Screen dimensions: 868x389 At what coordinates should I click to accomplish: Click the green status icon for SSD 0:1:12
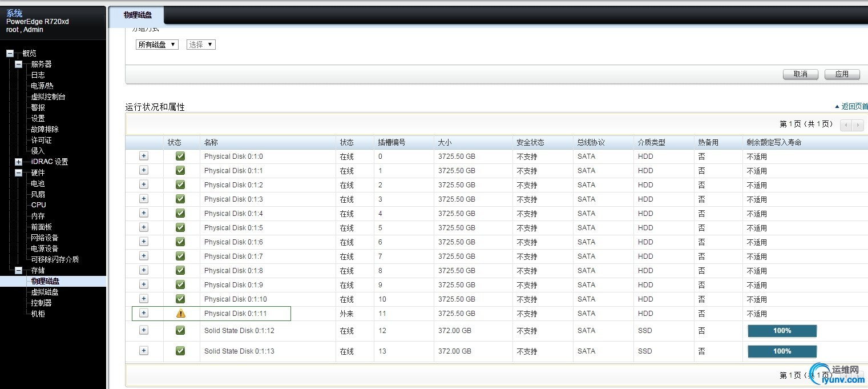tap(180, 330)
